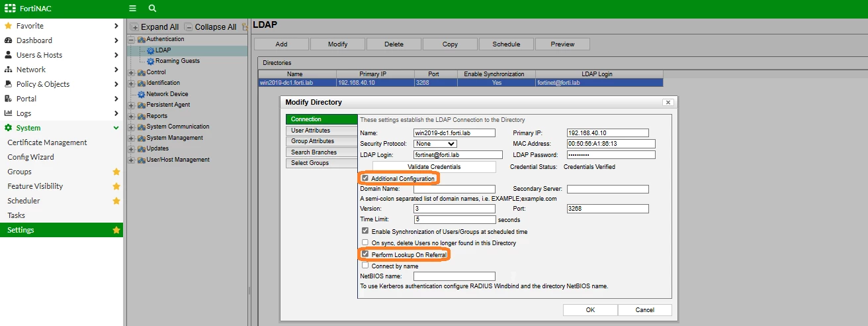The height and width of the screenshot is (326, 868).
Task: Toggle Connect by name checkbox
Action: click(x=365, y=266)
